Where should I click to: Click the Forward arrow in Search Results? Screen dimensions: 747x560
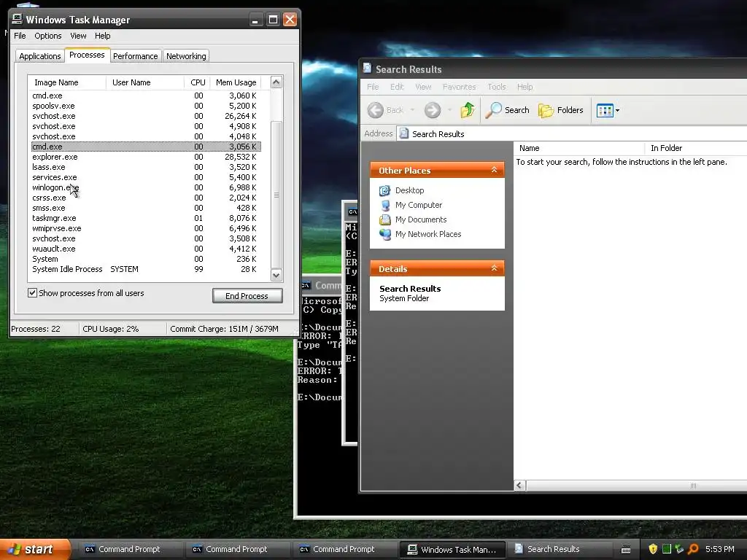point(432,110)
